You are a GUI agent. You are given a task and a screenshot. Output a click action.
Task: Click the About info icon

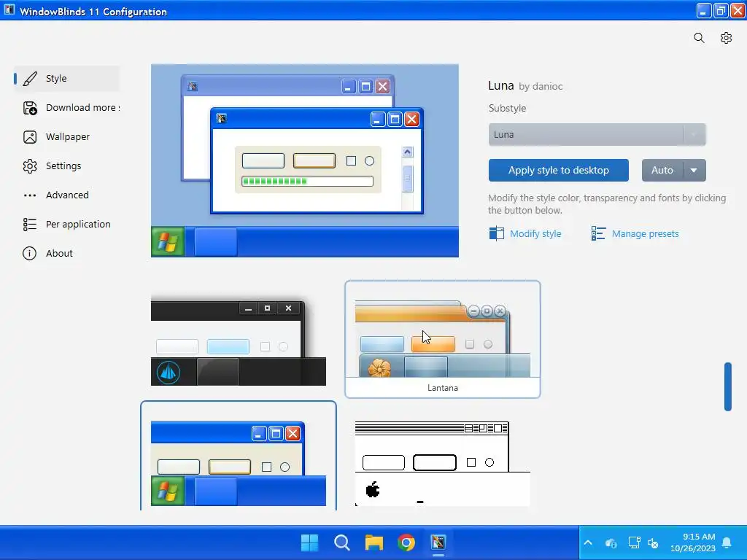(29, 253)
